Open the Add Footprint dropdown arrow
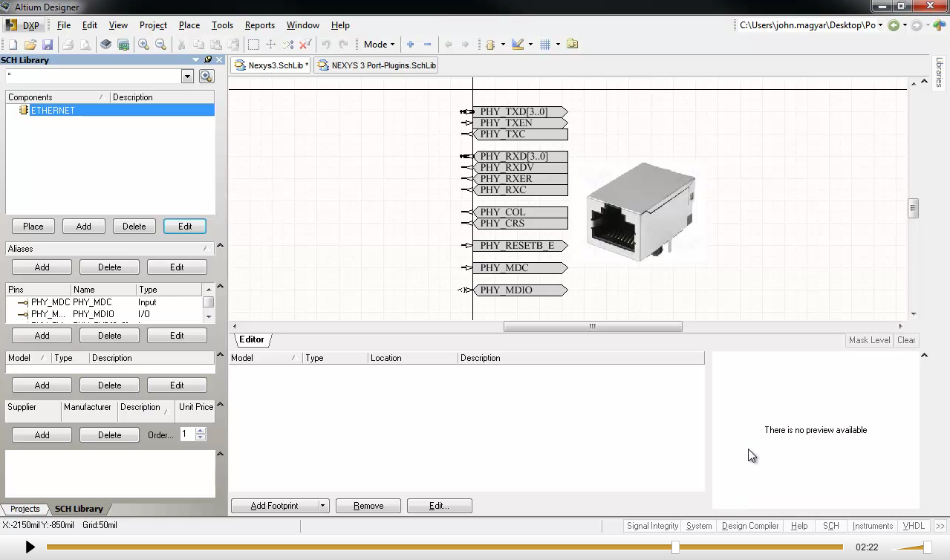 click(x=322, y=506)
